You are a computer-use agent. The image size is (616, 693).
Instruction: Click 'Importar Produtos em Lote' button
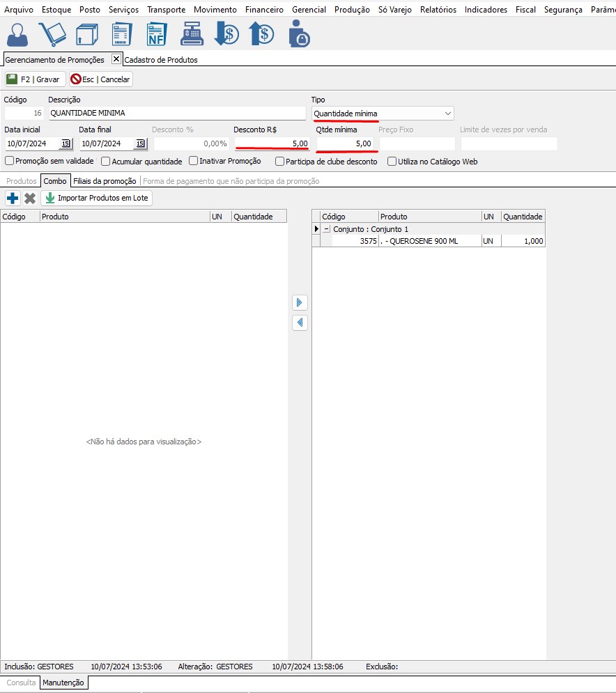pos(97,198)
